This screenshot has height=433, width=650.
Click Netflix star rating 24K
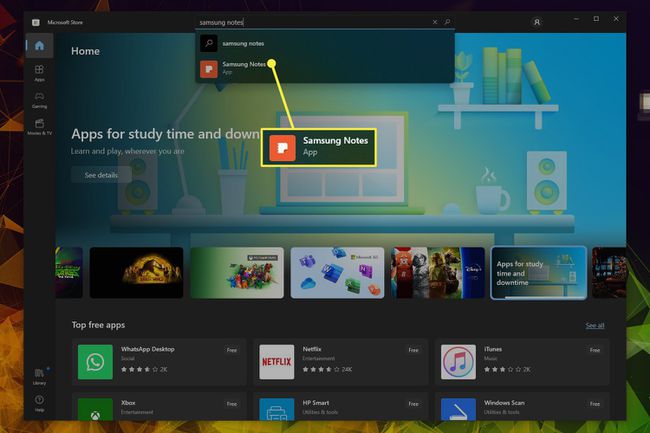(x=327, y=369)
